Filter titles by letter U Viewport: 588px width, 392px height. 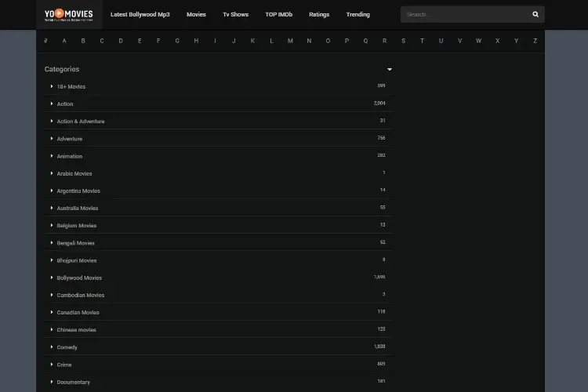[x=441, y=41]
